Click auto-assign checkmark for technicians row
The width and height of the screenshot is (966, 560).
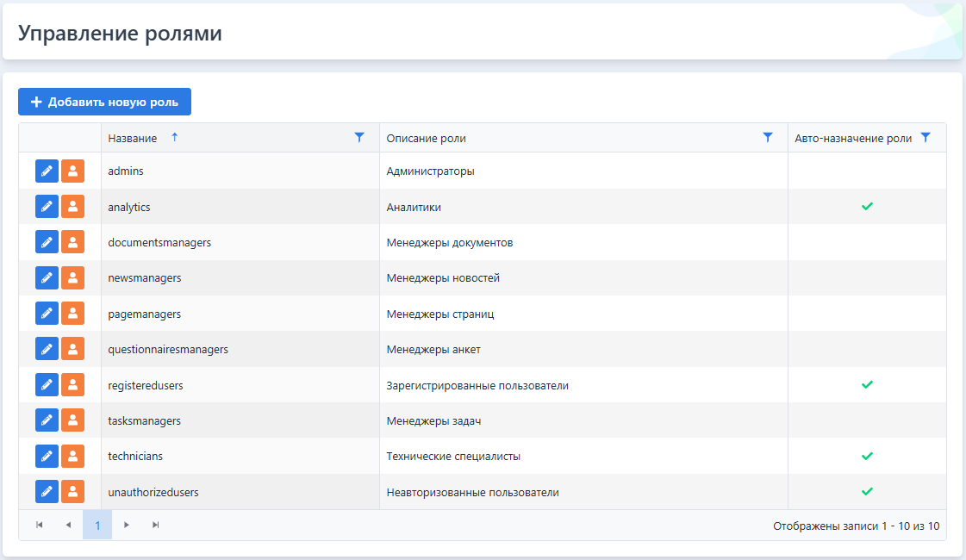(x=867, y=456)
